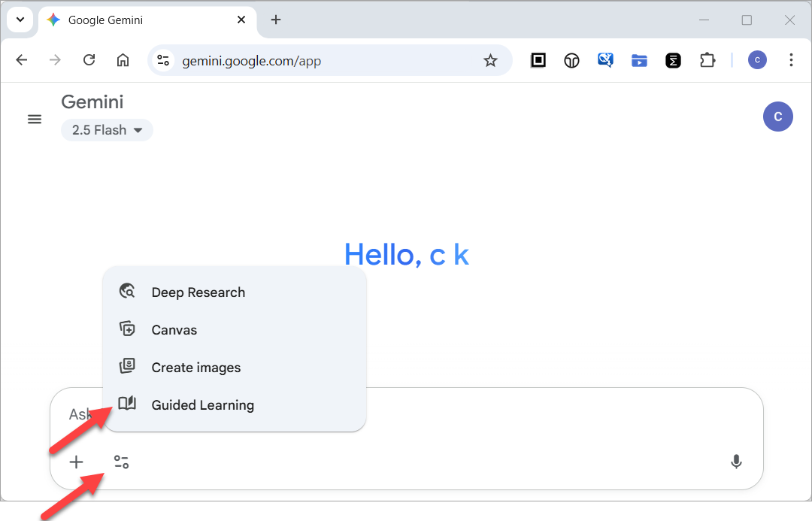This screenshot has width=812, height=521.
Task: Click the Create images picture icon
Action: coord(127,366)
